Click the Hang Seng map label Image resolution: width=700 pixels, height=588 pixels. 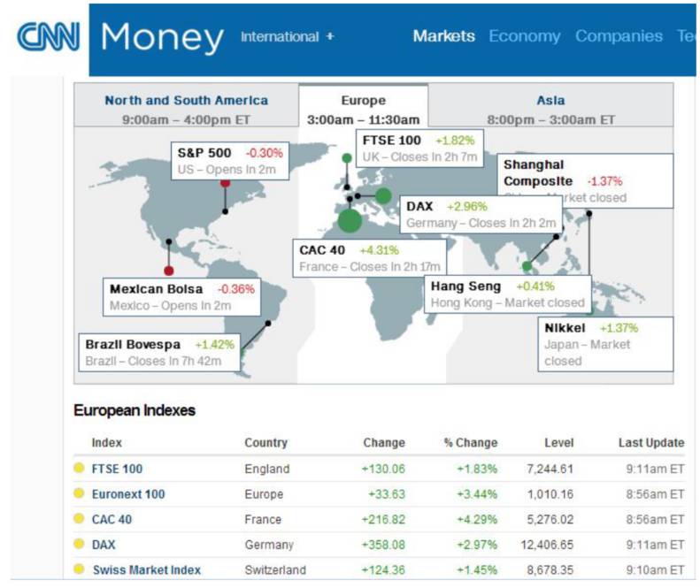[508, 294]
